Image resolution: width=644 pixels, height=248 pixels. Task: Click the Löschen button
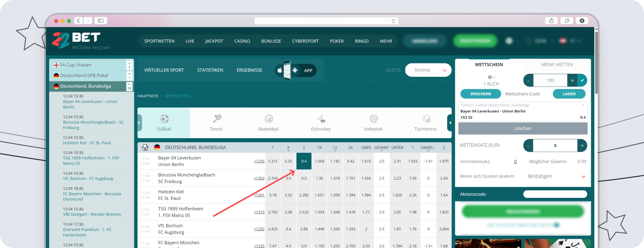coord(523,128)
